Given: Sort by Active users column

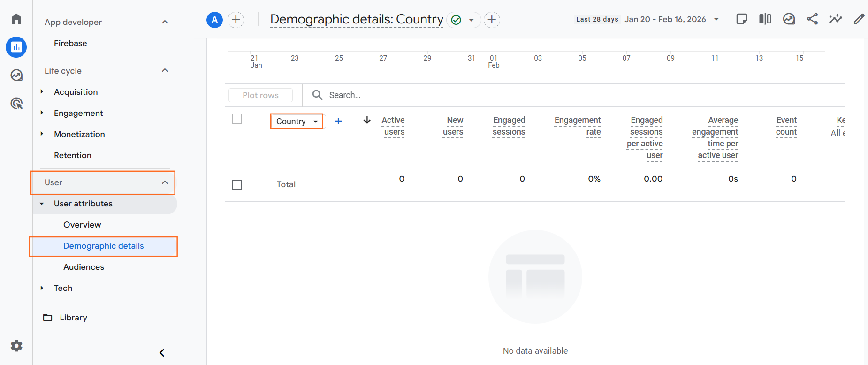Looking at the screenshot, I should tap(393, 126).
